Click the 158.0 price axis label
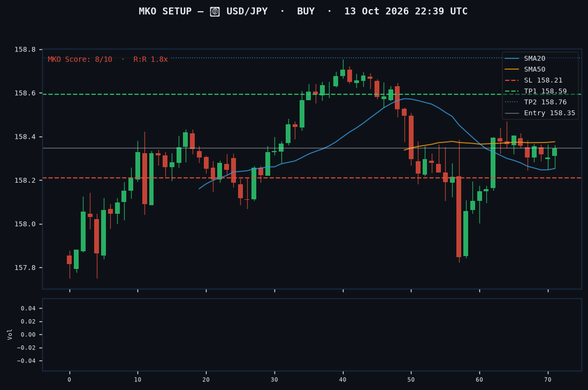The image size is (588, 390). (x=25, y=224)
